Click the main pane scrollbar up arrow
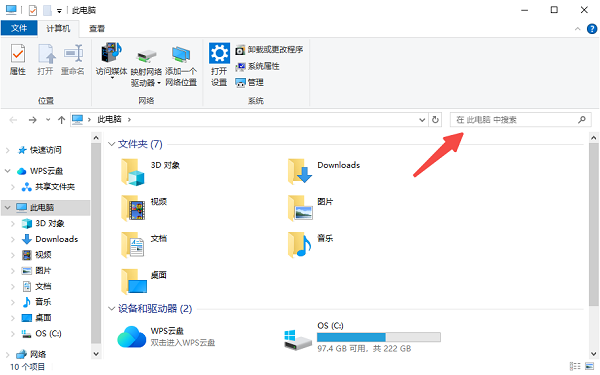600x375 pixels. click(x=593, y=138)
